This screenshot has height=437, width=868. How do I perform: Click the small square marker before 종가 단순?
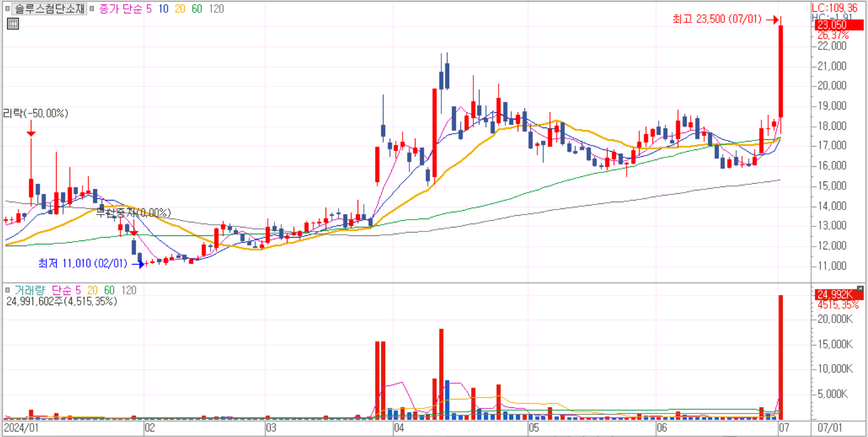[x=93, y=10]
